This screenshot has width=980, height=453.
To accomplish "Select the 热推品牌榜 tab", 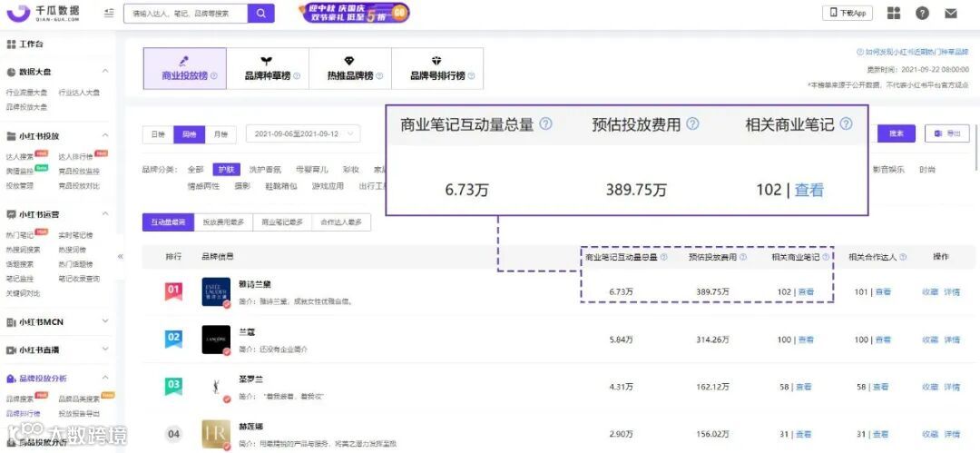I will pos(350,69).
